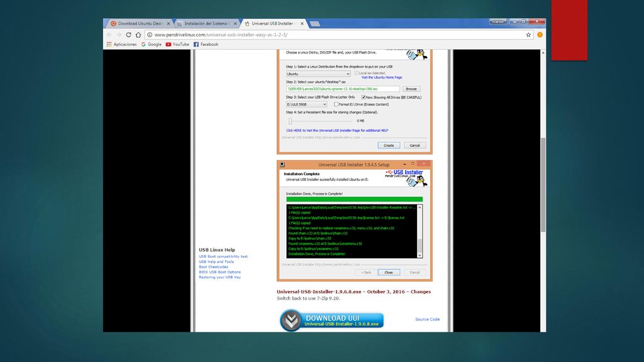This screenshot has width=644, height=362.
Task: Click the ISO path input field
Action: (x=343, y=89)
